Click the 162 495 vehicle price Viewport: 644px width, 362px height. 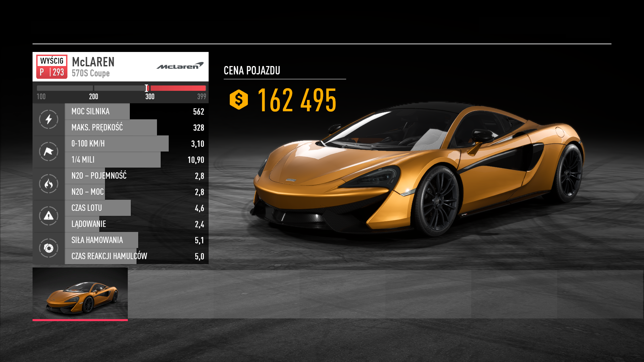[297, 100]
